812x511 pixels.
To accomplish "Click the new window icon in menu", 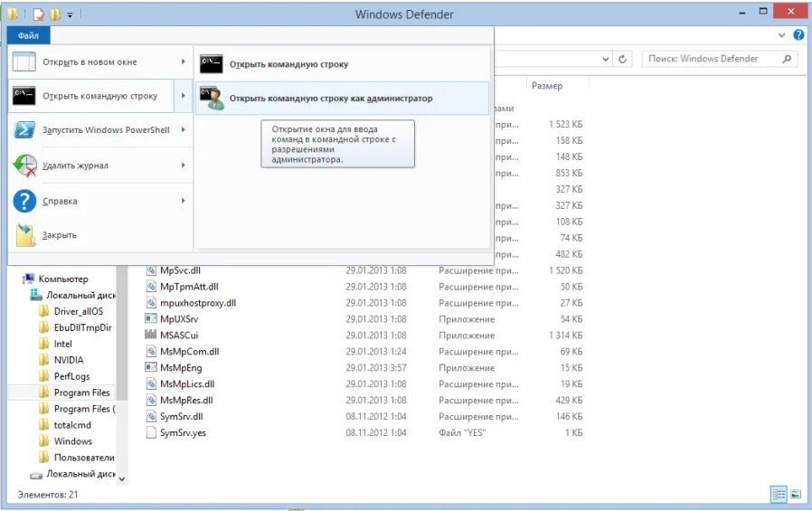I will [x=24, y=62].
